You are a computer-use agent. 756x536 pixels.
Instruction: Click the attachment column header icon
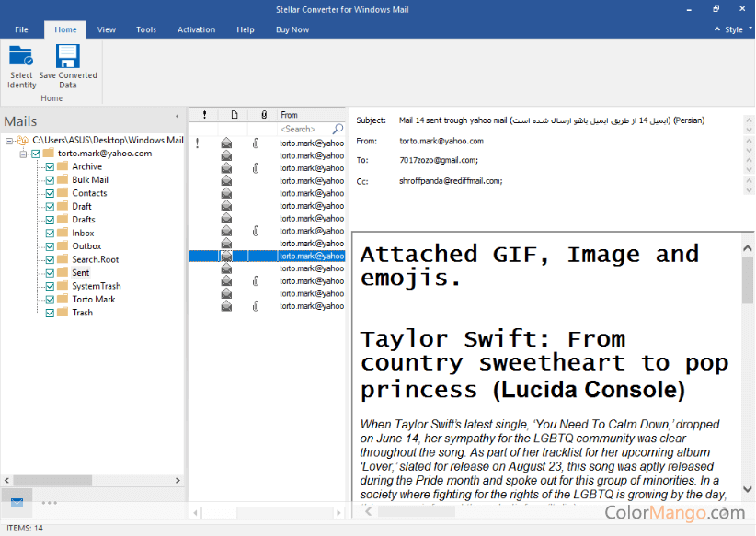point(264,115)
